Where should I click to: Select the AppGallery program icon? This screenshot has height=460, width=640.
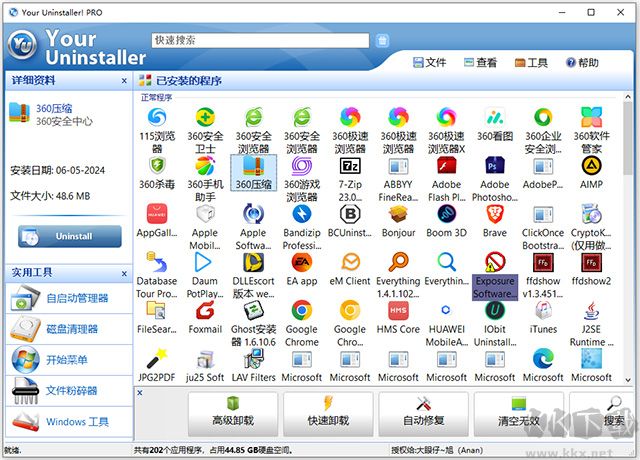(x=157, y=213)
